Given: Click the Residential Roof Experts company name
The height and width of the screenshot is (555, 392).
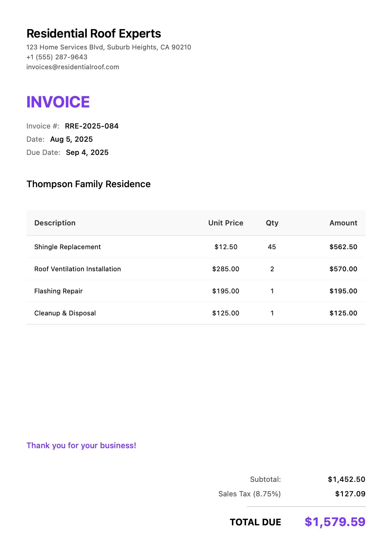Looking at the screenshot, I should pyautogui.click(x=94, y=34).
